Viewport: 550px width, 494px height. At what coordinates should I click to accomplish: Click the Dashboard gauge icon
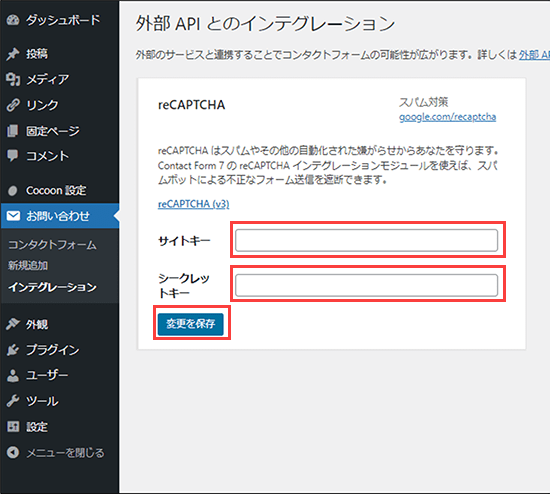click(13, 20)
